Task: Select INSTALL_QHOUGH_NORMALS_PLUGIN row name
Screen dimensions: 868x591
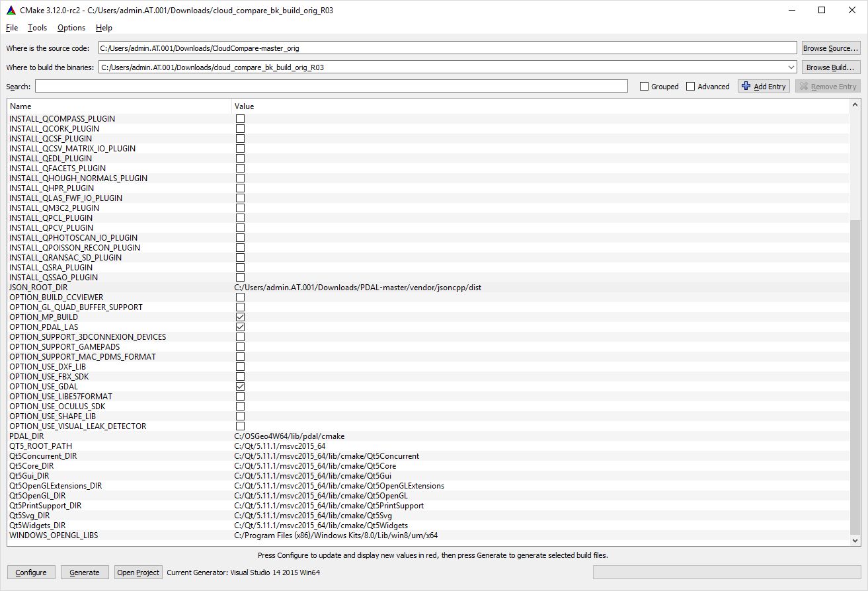Action: [78, 178]
